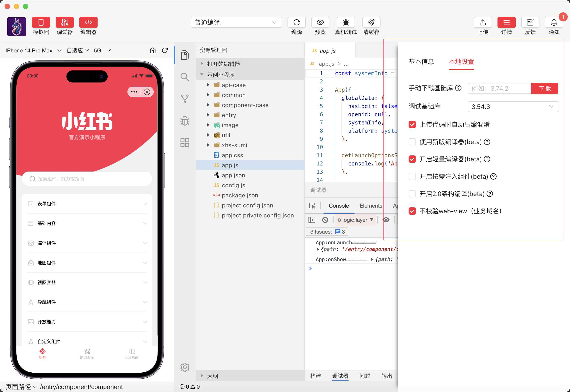Open the extensions grid sidebar icon
The width and height of the screenshot is (570, 392).
tap(185, 142)
